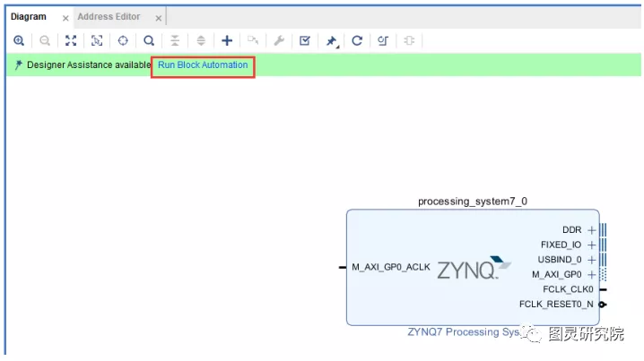Image resolution: width=644 pixels, height=361 pixels.
Task: Open the Address Editor tab
Action: (x=109, y=17)
